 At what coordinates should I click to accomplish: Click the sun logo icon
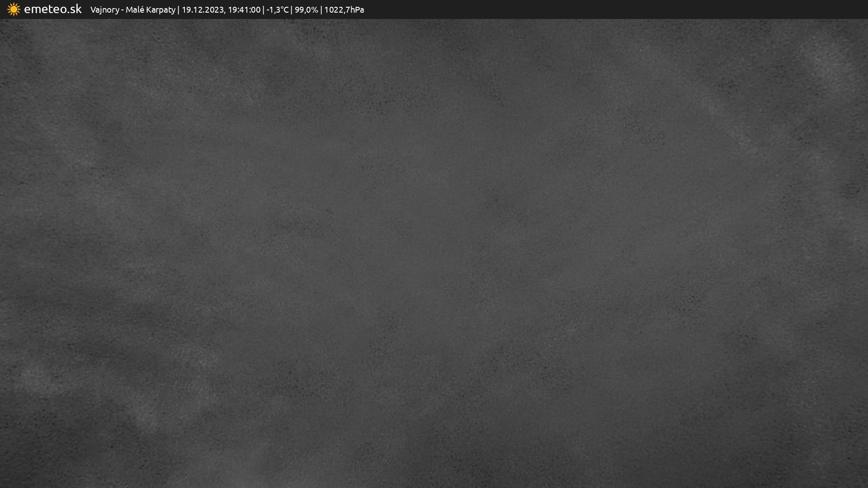pos(14,9)
